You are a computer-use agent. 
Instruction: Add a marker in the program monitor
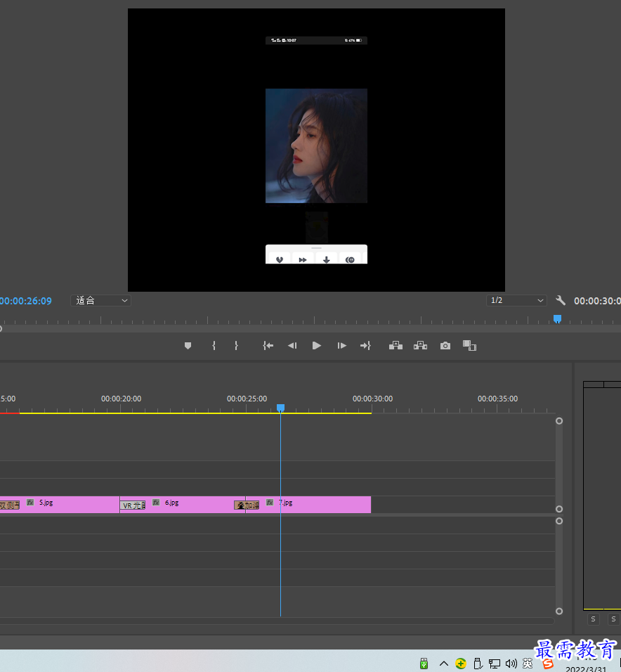188,346
